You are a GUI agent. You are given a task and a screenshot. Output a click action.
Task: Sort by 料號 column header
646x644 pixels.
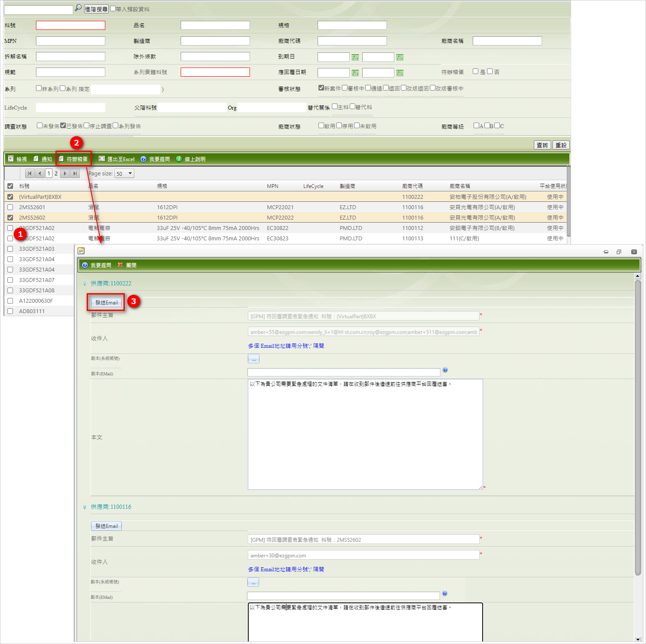(24, 186)
